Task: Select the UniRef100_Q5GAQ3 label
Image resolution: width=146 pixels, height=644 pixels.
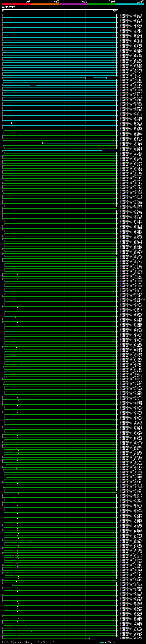Action: (131, 55)
